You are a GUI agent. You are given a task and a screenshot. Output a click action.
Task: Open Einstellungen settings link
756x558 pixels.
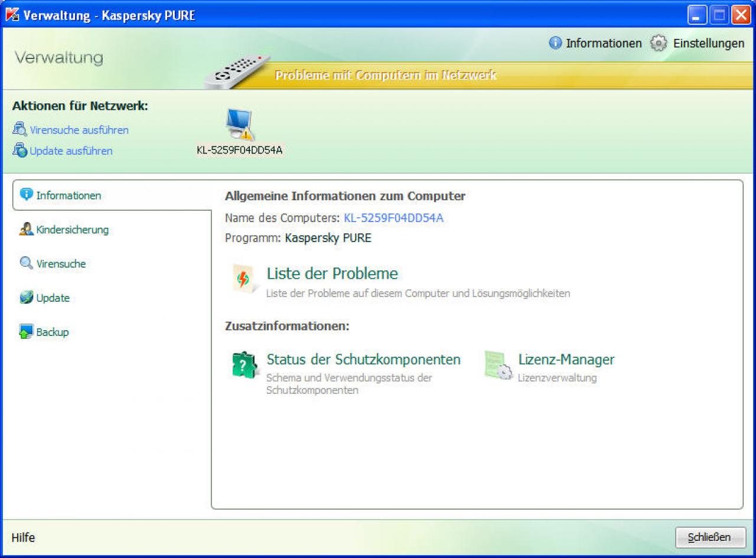(x=709, y=43)
